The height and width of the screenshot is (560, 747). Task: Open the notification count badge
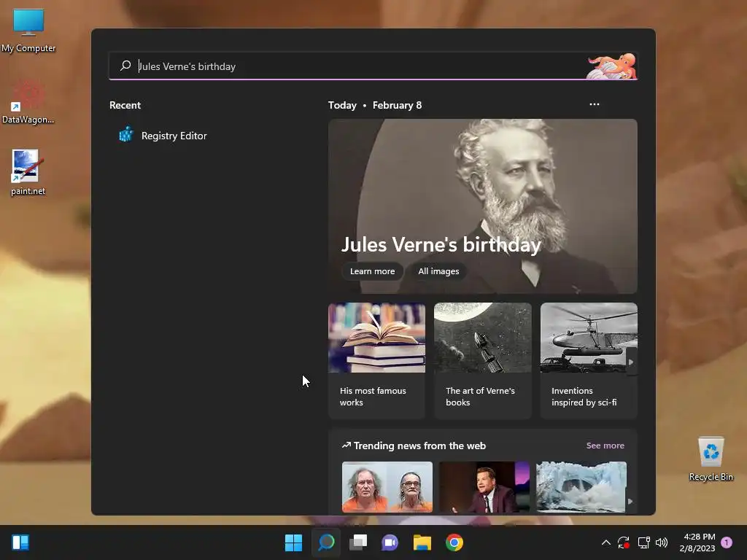point(727,542)
